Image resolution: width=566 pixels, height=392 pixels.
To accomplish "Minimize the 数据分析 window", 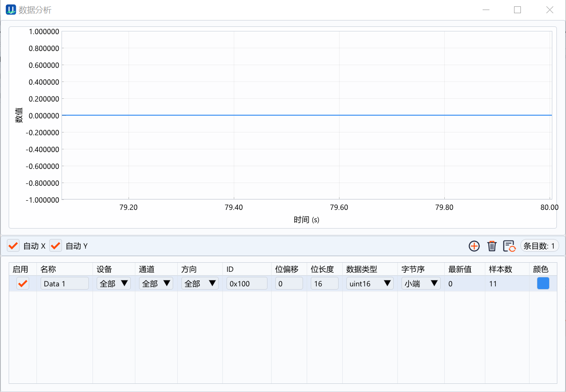I will pyautogui.click(x=486, y=10).
